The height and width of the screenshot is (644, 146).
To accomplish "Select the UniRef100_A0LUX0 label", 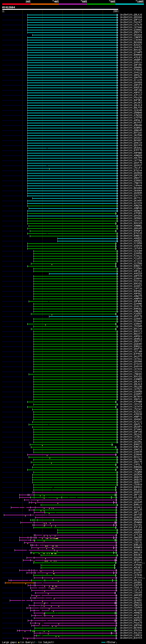I will 131,633.
